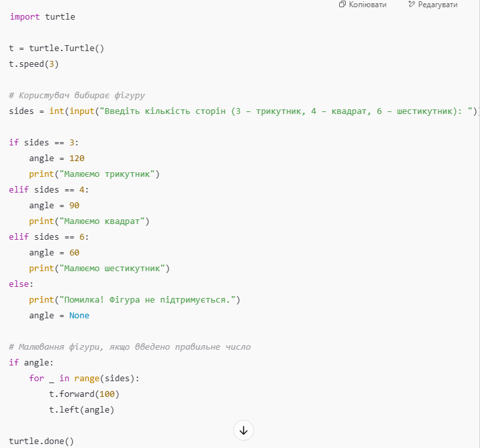Click the 't = turtle.Turtle()' line

tap(56, 48)
